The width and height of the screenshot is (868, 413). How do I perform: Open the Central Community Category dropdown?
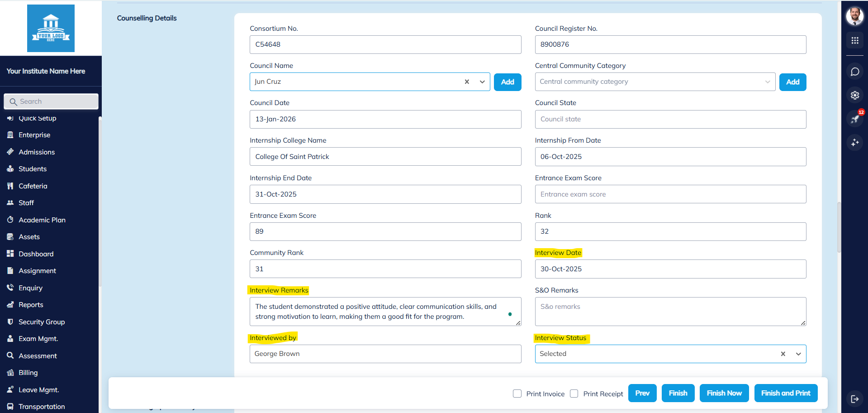click(655, 82)
